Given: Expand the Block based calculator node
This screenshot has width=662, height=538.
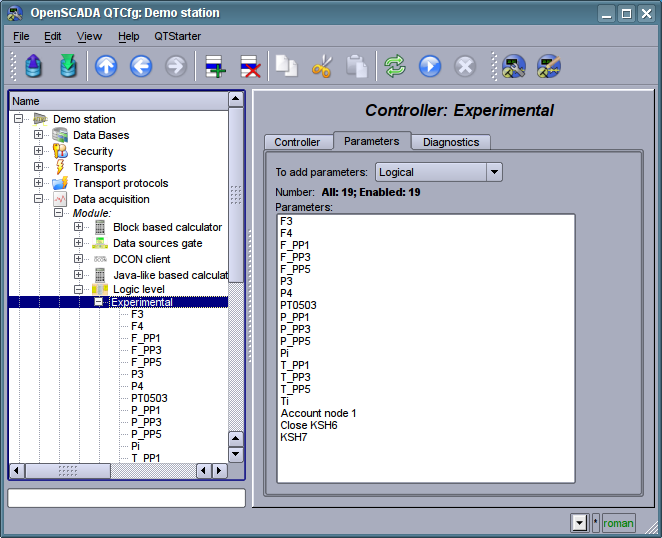Looking at the screenshot, I should coord(78,227).
